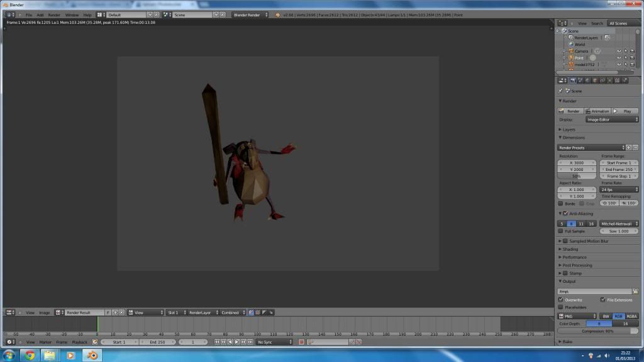Open the Render menu in top bar
Screen dimensions: 644x362
tap(54, 15)
